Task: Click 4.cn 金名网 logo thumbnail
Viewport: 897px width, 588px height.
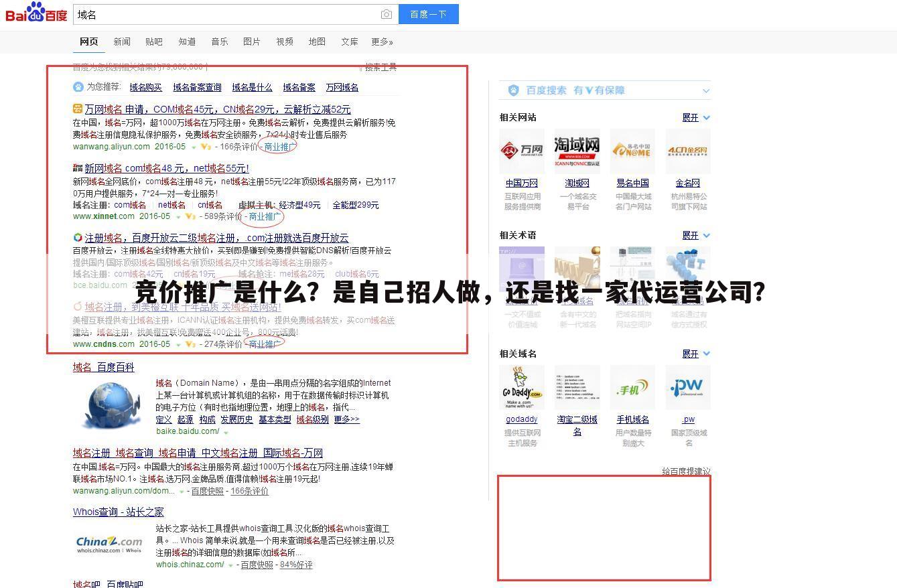Action: (x=688, y=151)
